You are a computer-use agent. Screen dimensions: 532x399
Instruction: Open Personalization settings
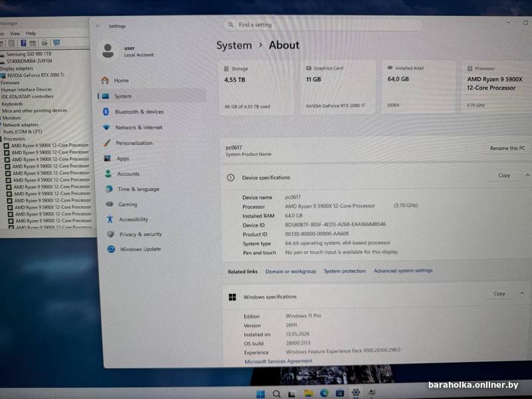pos(128,143)
